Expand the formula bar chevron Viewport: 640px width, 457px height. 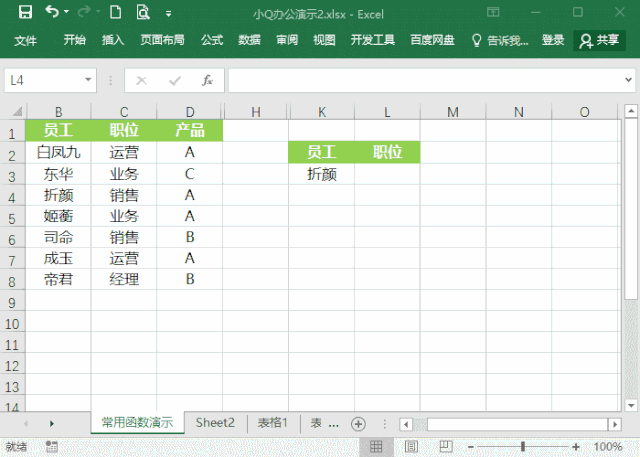pos(629,80)
